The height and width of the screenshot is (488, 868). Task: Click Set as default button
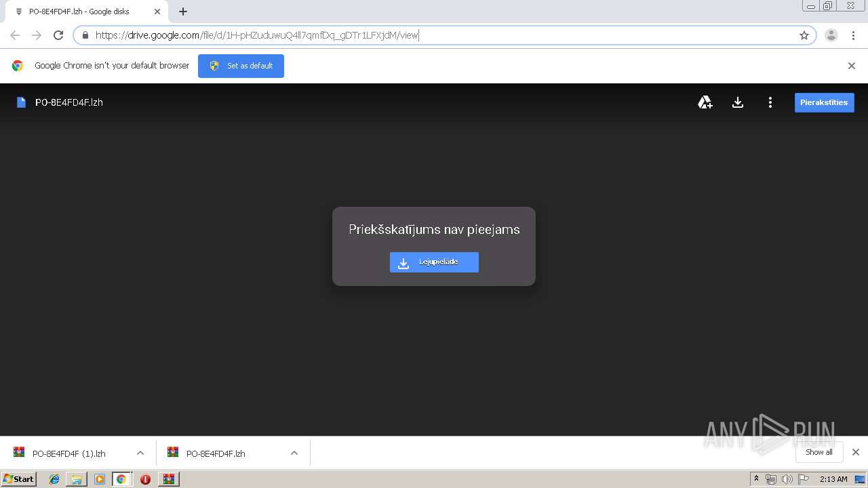(x=241, y=66)
